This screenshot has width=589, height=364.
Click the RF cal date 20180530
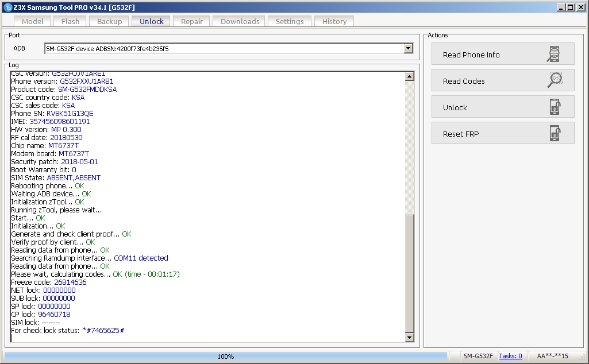[x=66, y=138]
